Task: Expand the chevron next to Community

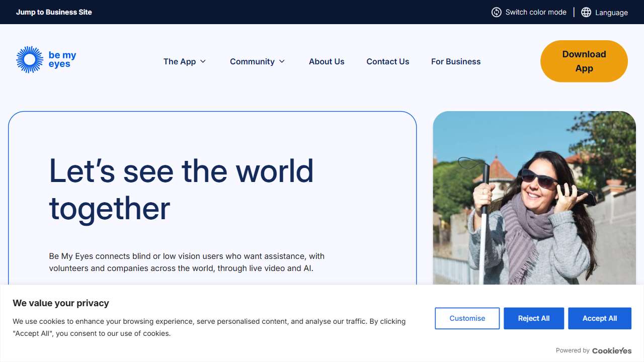Action: [x=282, y=61]
